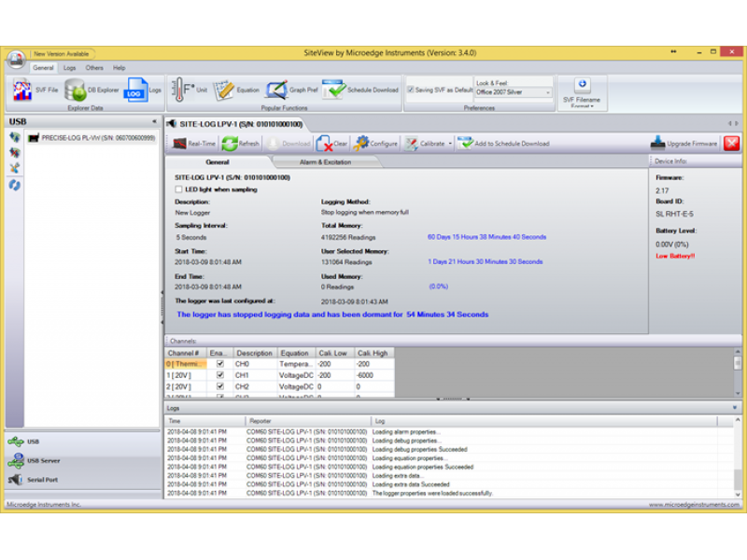This screenshot has width=747, height=560.
Task: Open the Others ribbon tab
Action: 94,67
